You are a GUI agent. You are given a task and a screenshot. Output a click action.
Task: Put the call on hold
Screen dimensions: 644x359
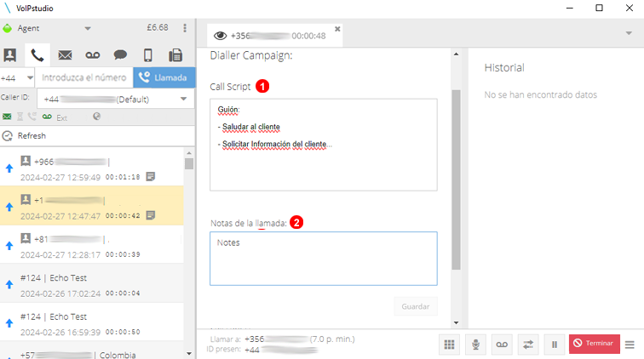(x=555, y=345)
